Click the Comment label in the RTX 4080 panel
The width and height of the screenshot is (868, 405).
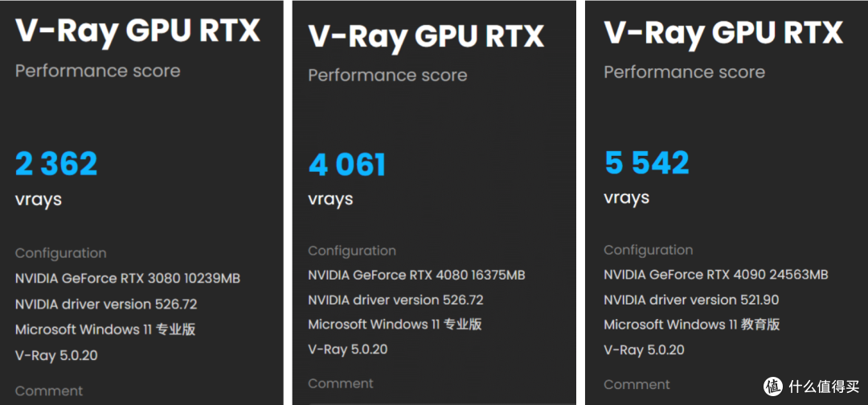[341, 383]
